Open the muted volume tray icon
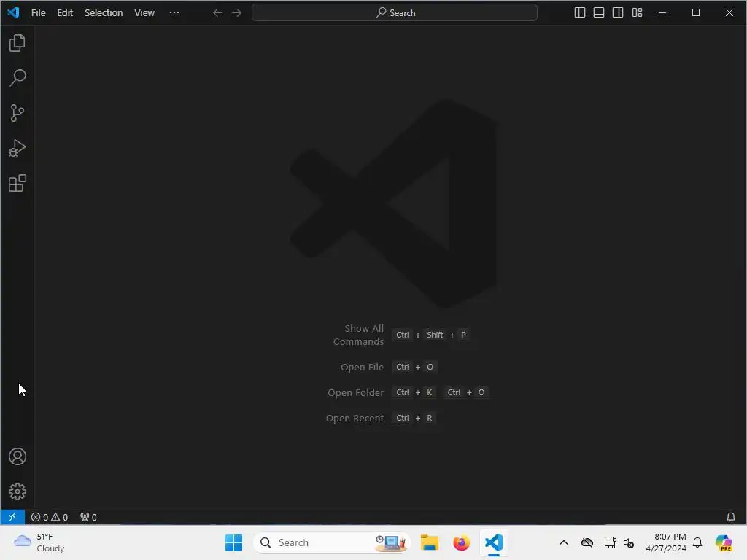747x560 pixels. pos(628,542)
